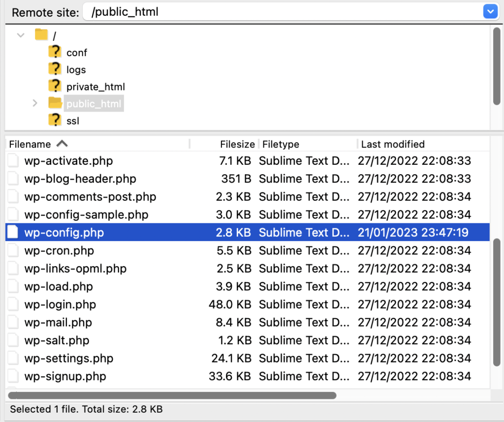The height and width of the screenshot is (422, 504).
Task: Sort by the Filetype column header
Action: click(x=280, y=144)
